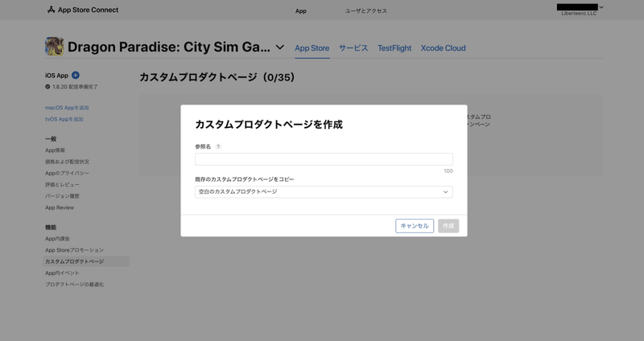Click the tvOS Appを追加 link
The width and height of the screenshot is (644, 341).
(x=64, y=119)
